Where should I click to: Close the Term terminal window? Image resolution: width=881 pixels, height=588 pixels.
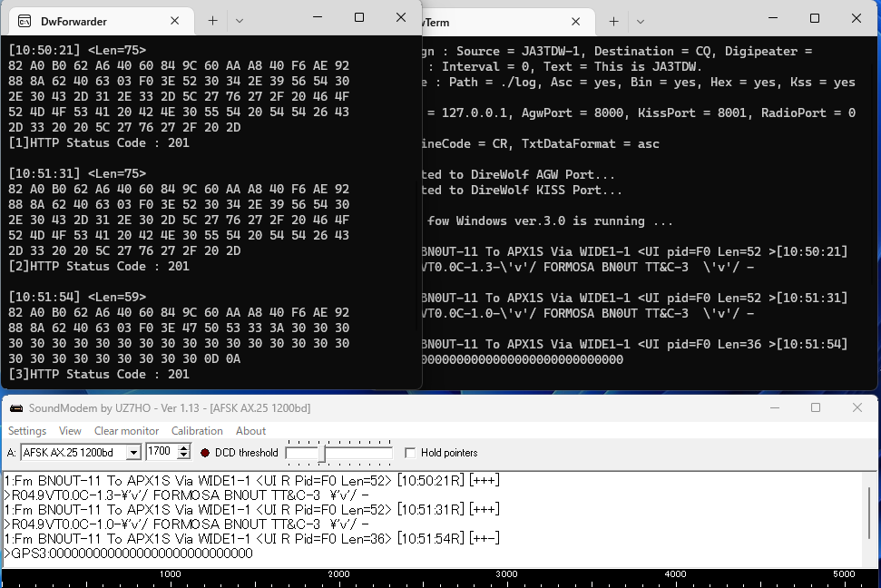pos(857,18)
